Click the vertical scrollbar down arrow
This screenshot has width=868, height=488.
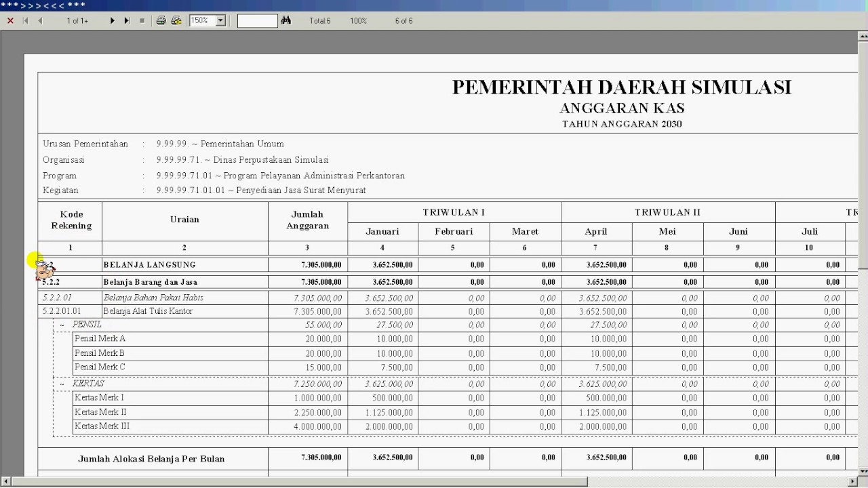click(x=863, y=470)
